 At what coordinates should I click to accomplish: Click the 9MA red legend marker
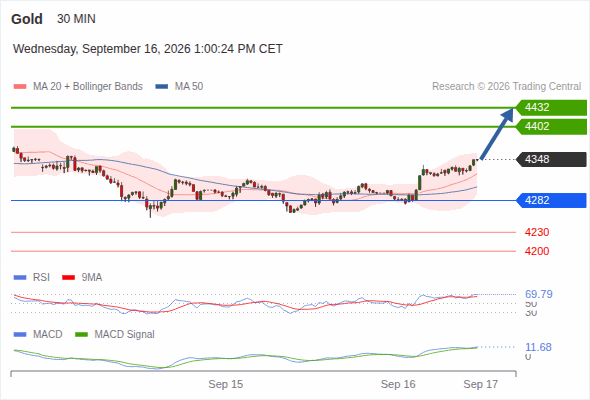[68, 278]
